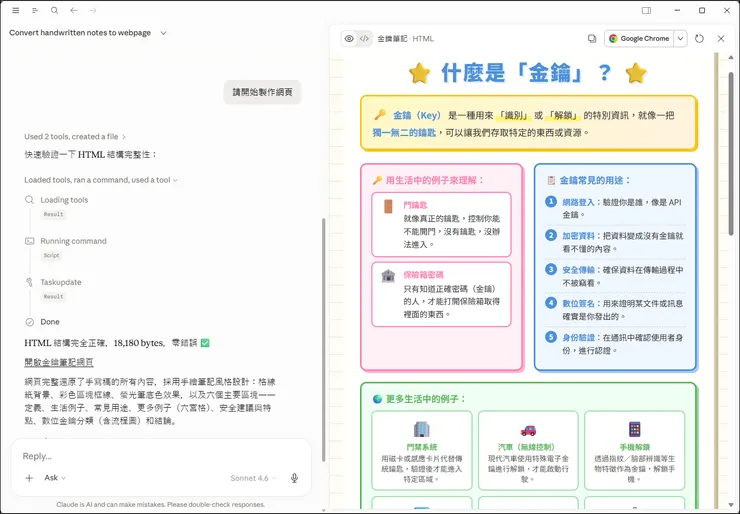This screenshot has height=514, width=740.
Task: Click the preview panel vertical scrollbar
Action: pos(731,156)
